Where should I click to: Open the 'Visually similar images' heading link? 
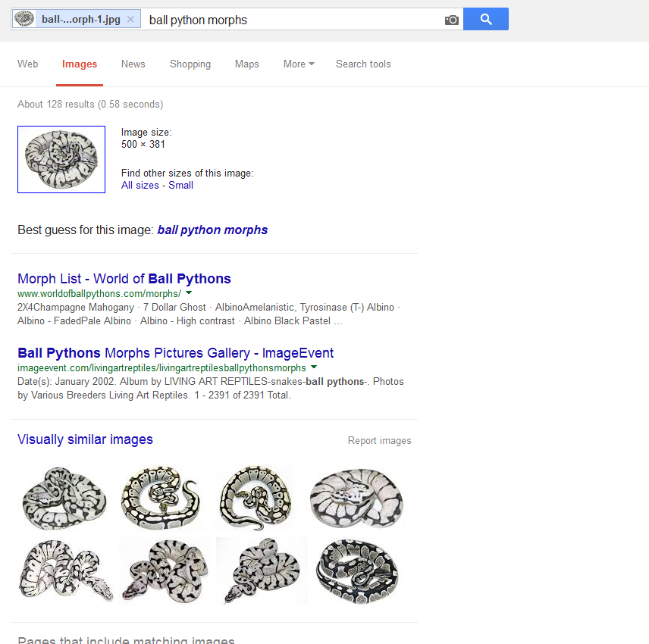(x=85, y=439)
